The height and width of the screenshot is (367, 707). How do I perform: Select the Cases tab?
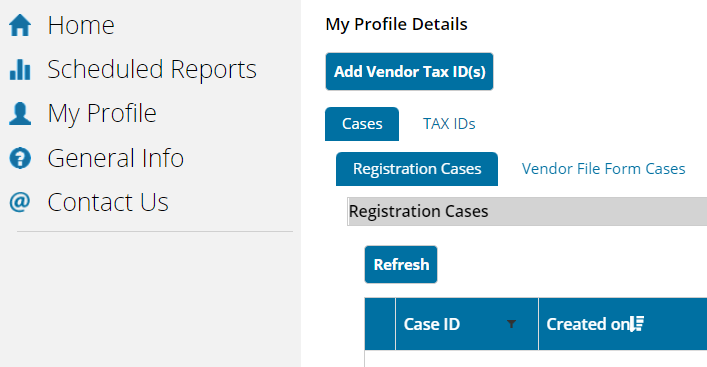[362, 124]
